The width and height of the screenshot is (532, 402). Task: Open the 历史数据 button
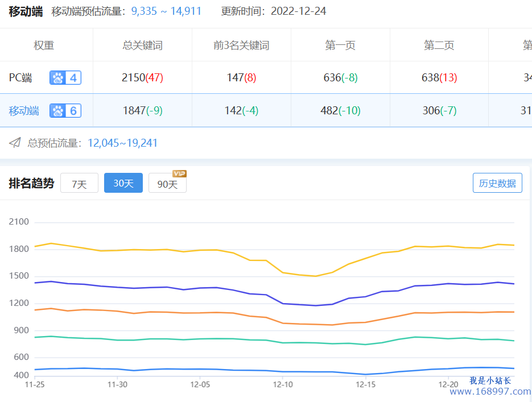point(497,183)
